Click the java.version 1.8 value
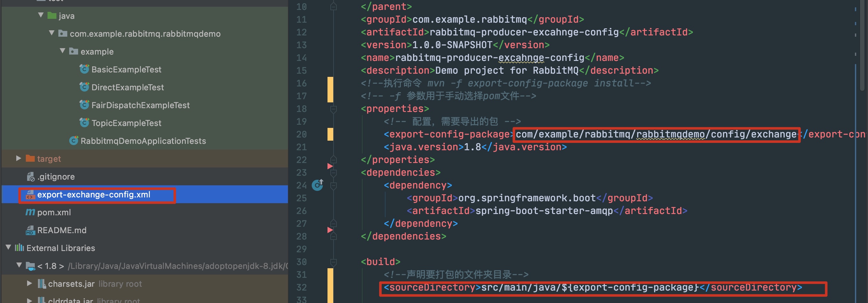 coord(472,147)
